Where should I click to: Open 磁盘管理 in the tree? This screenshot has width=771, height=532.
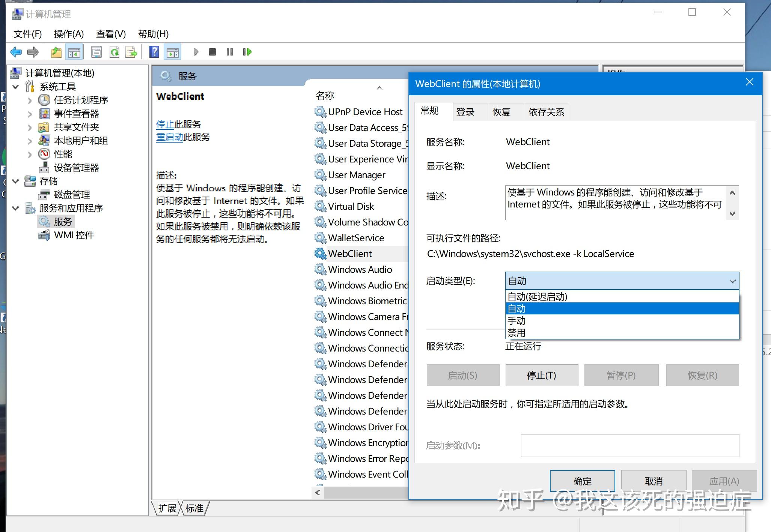pyautogui.click(x=72, y=194)
